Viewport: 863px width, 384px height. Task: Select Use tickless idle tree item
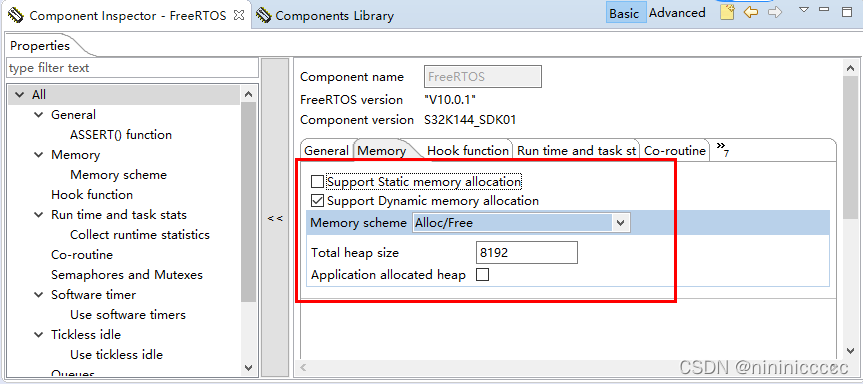pos(117,355)
